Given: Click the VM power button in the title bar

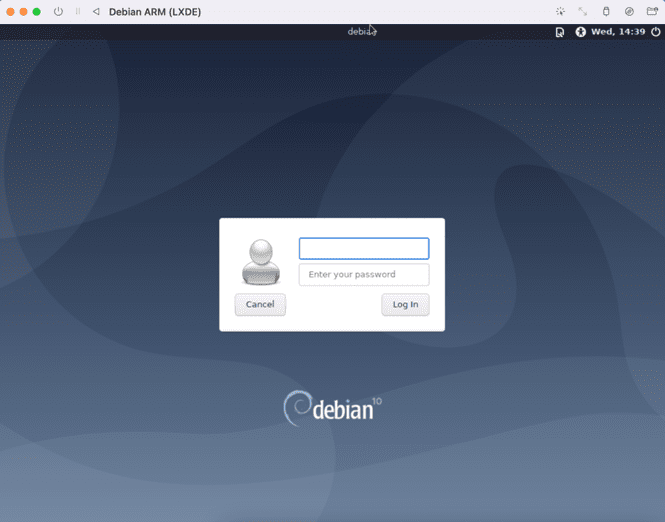Looking at the screenshot, I should [x=58, y=11].
